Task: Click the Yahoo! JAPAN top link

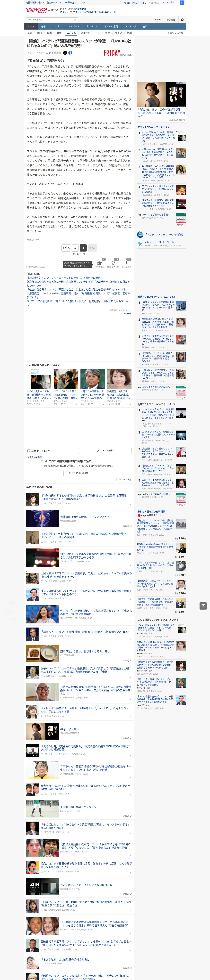Action: coord(131,3)
